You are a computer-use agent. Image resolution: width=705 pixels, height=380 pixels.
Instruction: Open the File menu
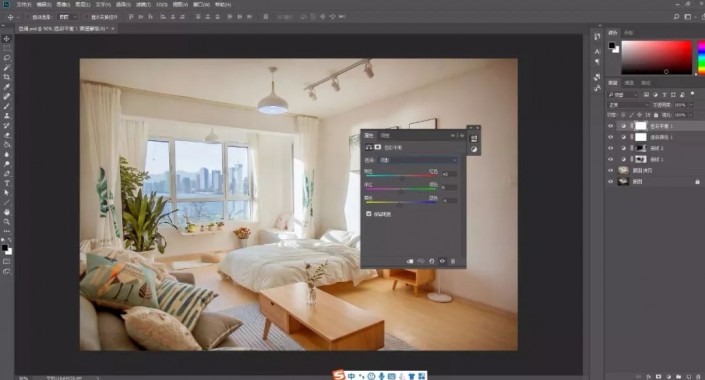click(x=24, y=4)
